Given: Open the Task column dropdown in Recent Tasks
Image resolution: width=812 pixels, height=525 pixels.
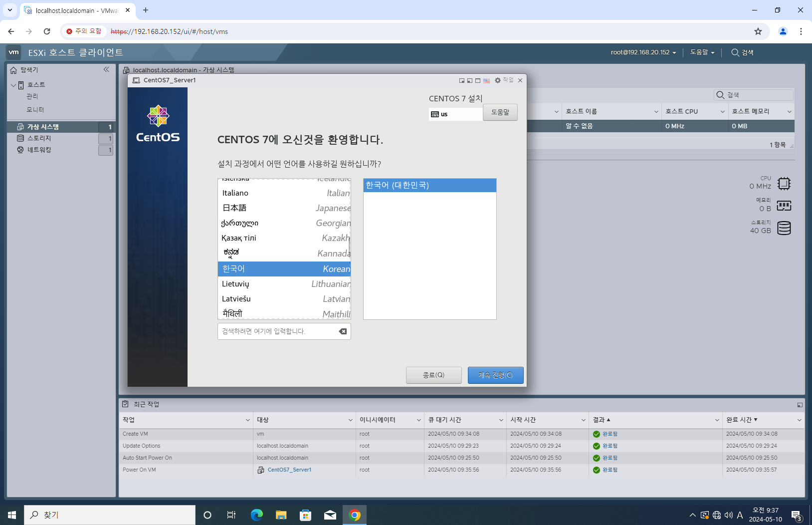Looking at the screenshot, I should pos(248,420).
